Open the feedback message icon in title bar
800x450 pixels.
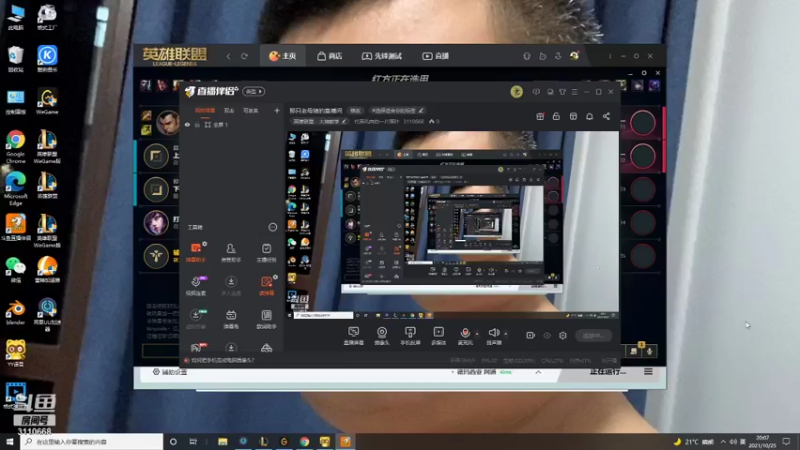[536, 92]
